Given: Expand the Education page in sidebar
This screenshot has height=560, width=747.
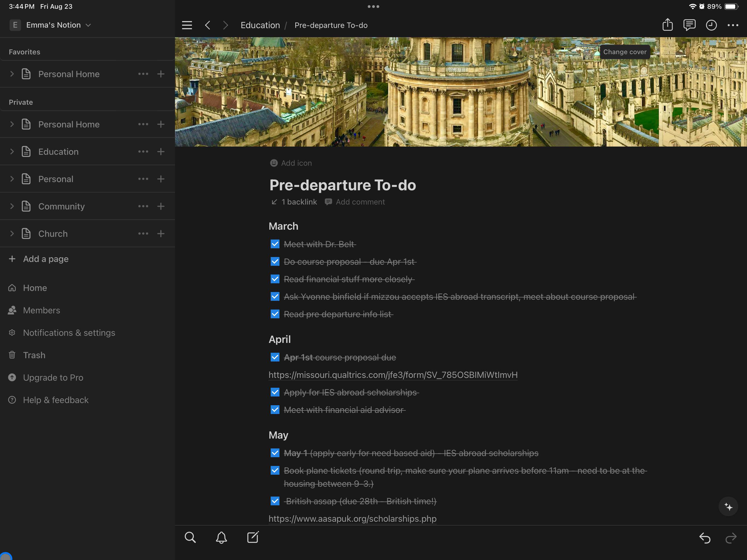Looking at the screenshot, I should pos(12,152).
